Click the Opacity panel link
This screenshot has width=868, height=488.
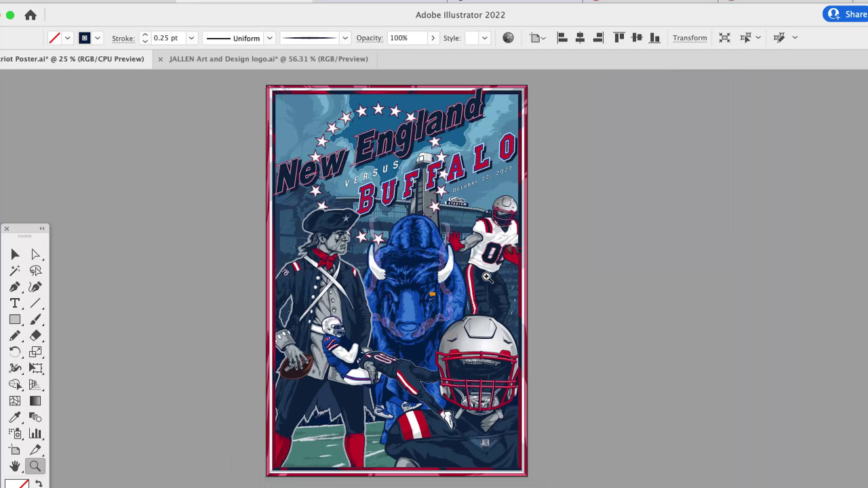[x=370, y=38]
